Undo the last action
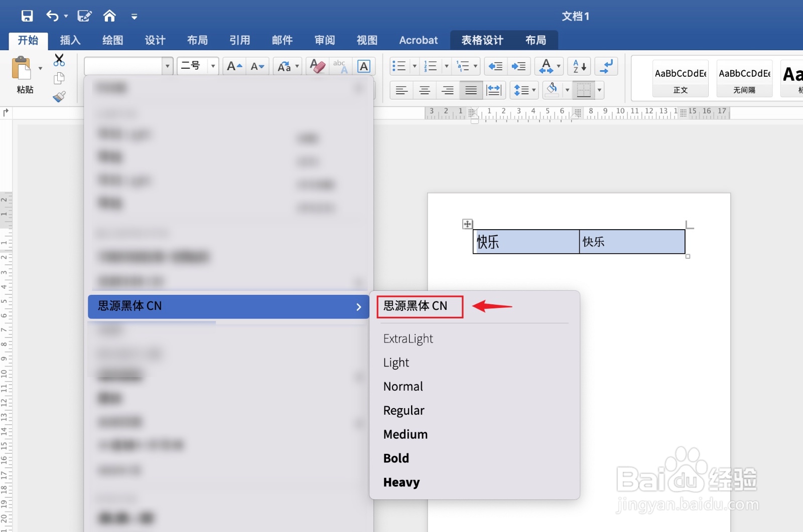The image size is (803, 532). point(52,16)
